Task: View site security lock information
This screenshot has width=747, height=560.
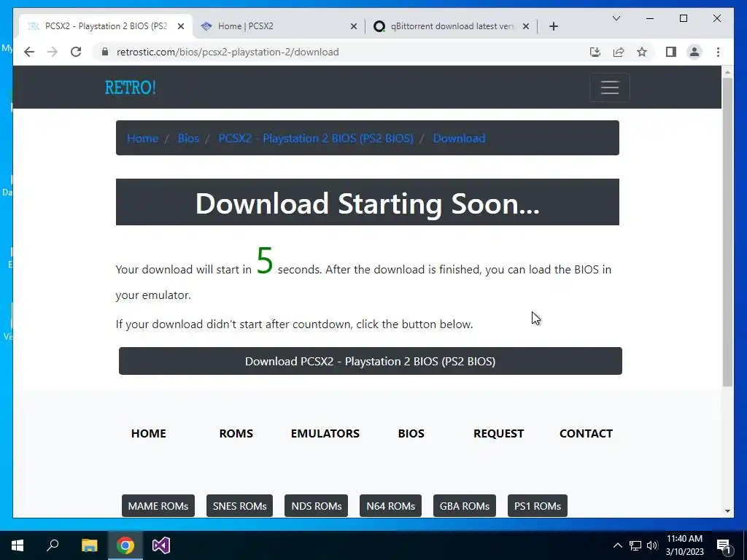Action: click(105, 52)
